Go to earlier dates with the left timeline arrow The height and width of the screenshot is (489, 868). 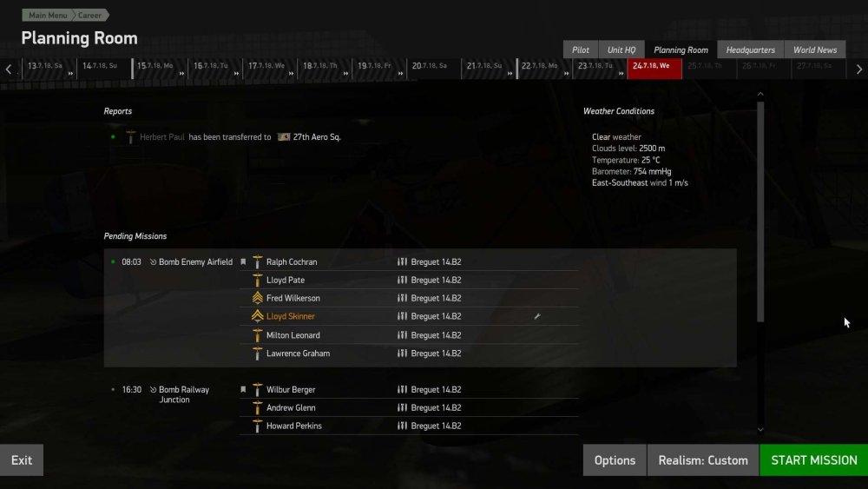click(9, 69)
